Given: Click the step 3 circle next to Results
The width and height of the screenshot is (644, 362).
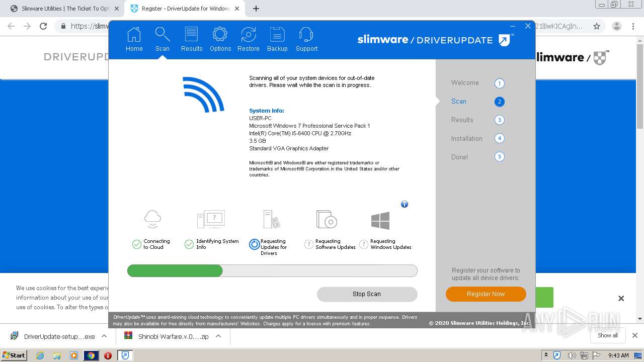Looking at the screenshot, I should tap(499, 120).
